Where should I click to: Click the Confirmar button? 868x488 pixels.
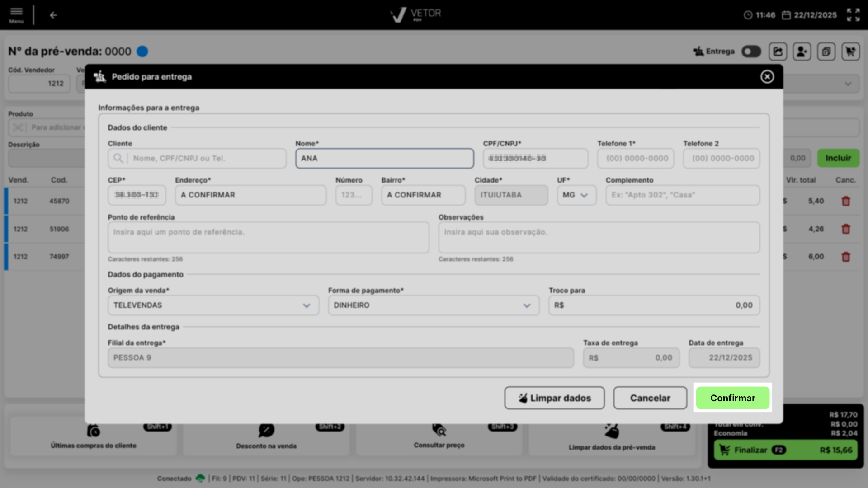tap(732, 398)
